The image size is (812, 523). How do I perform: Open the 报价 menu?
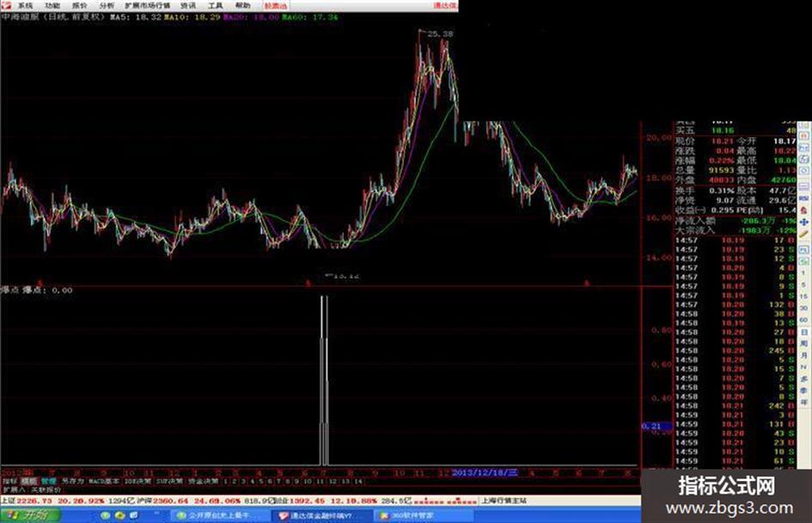(79, 6)
